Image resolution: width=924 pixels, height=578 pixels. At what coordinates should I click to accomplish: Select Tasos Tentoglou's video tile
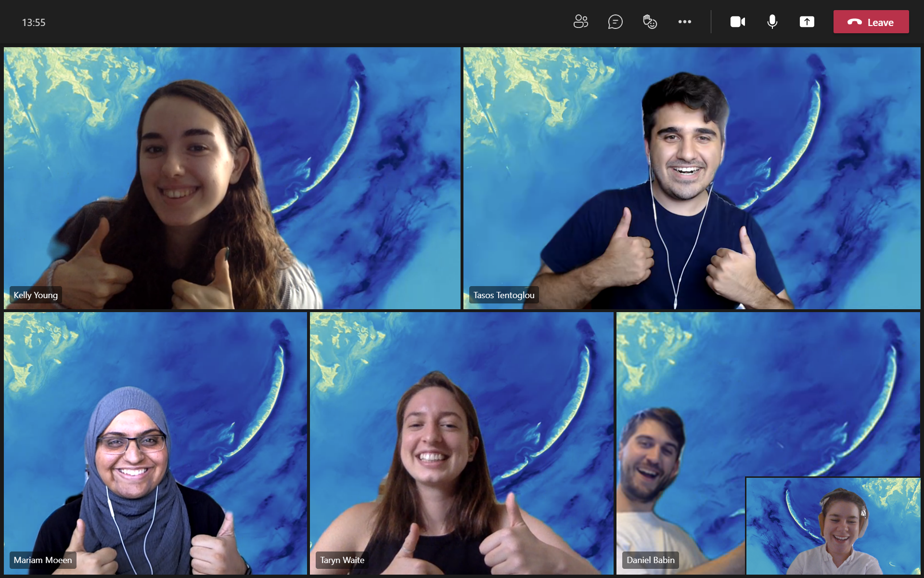point(692,178)
